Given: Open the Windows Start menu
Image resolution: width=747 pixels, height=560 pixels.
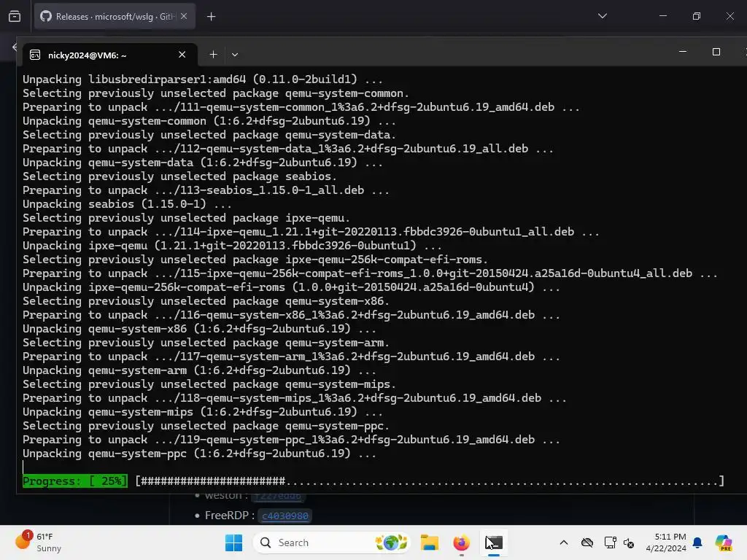Looking at the screenshot, I should point(233,542).
